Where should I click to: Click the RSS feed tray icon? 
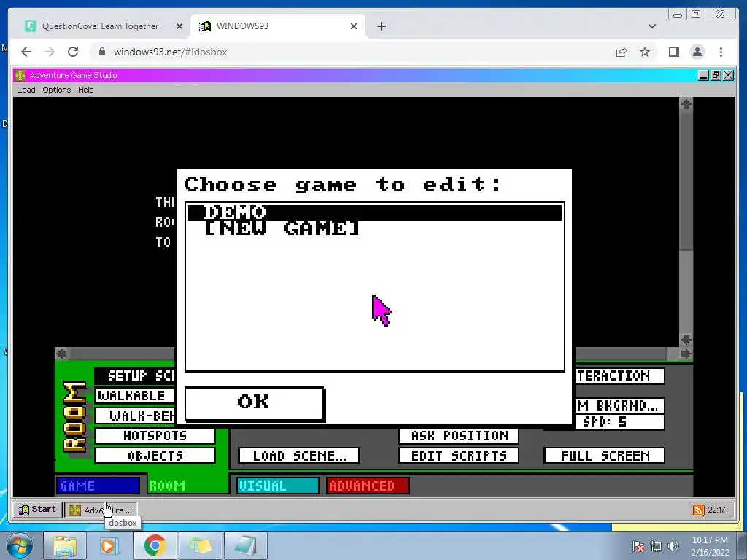coord(698,510)
